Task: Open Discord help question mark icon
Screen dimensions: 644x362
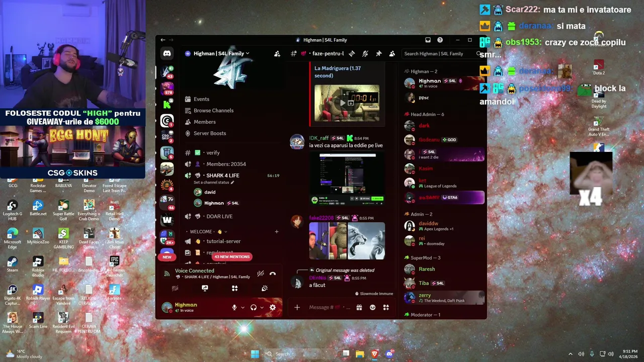Action: coord(440,40)
